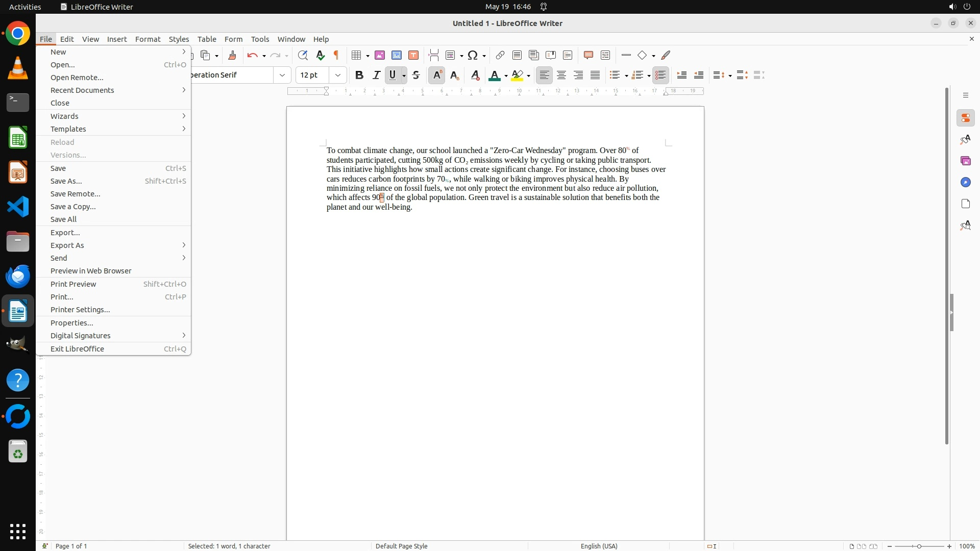Click the Clone Formatting paintbrush icon
The image size is (980, 551).
(232, 55)
